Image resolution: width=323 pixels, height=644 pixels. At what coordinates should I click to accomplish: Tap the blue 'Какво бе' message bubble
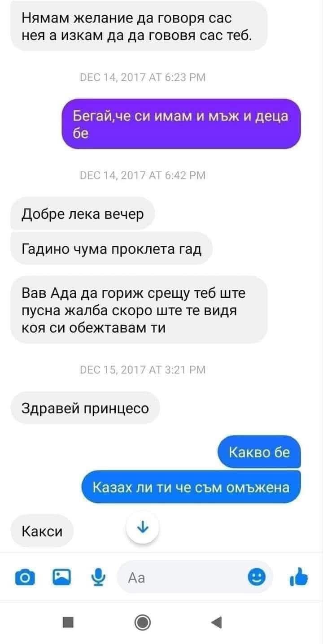(259, 452)
